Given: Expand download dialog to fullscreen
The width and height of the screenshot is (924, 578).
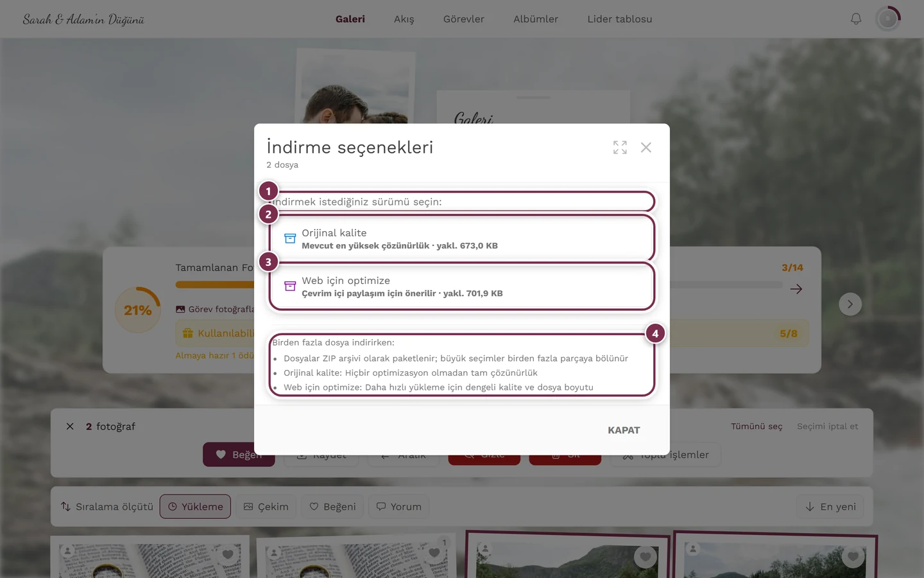Looking at the screenshot, I should [x=620, y=148].
